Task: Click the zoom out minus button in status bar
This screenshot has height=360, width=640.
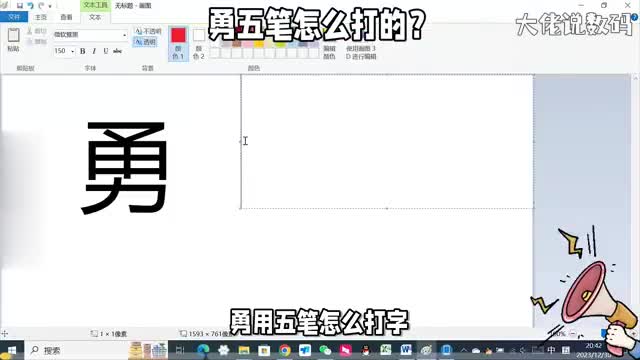Action: (573, 334)
